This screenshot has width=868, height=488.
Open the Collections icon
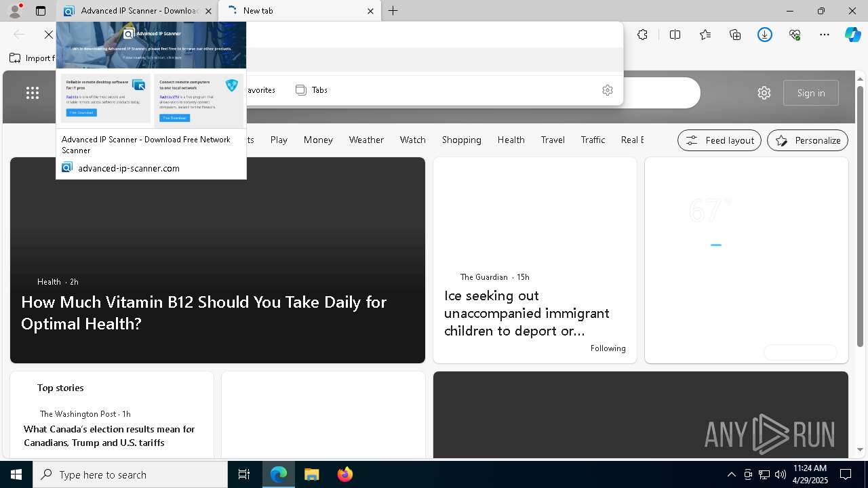(735, 35)
